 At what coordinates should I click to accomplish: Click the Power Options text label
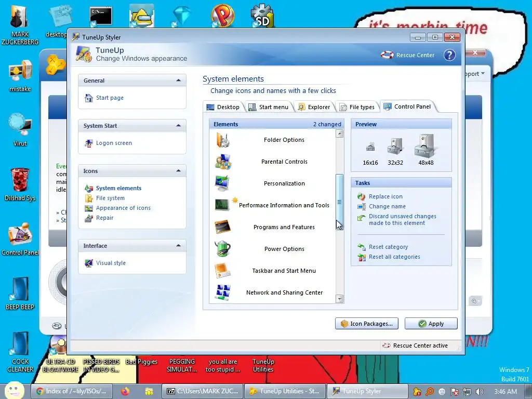pyautogui.click(x=284, y=249)
